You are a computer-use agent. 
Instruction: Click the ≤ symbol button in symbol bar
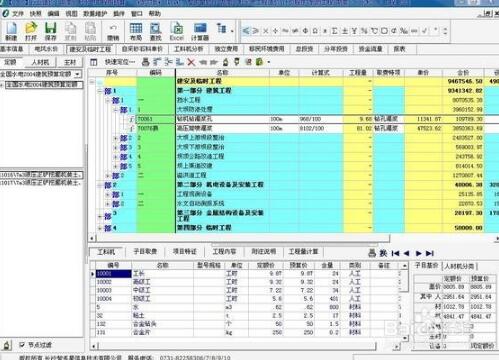coord(246,31)
